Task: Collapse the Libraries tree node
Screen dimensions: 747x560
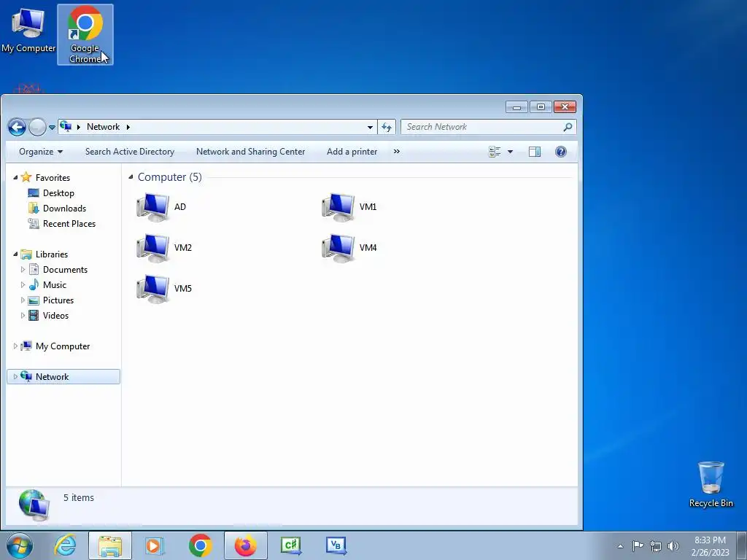Action: click(x=15, y=254)
